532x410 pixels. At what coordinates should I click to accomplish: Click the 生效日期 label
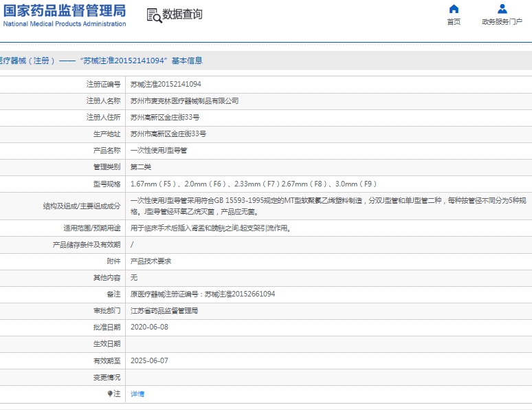click(x=107, y=344)
